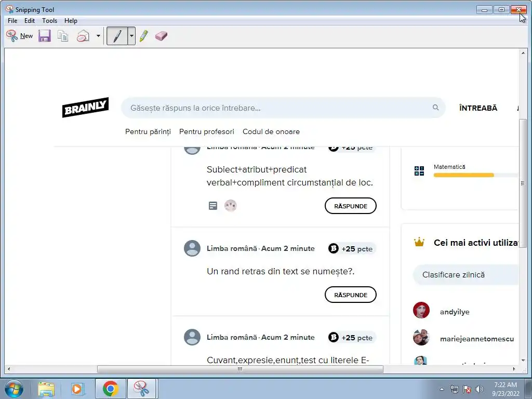The height and width of the screenshot is (399, 532).
Task: Open the Help menu
Action: click(x=71, y=21)
